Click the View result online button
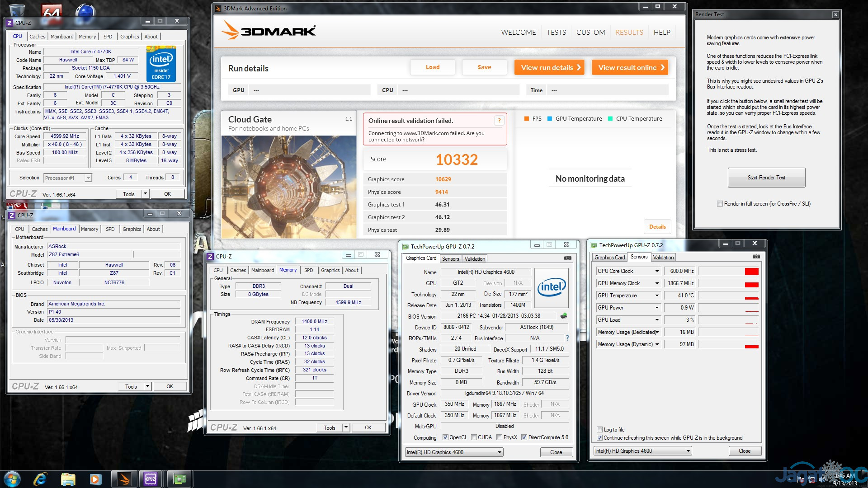 click(x=630, y=67)
